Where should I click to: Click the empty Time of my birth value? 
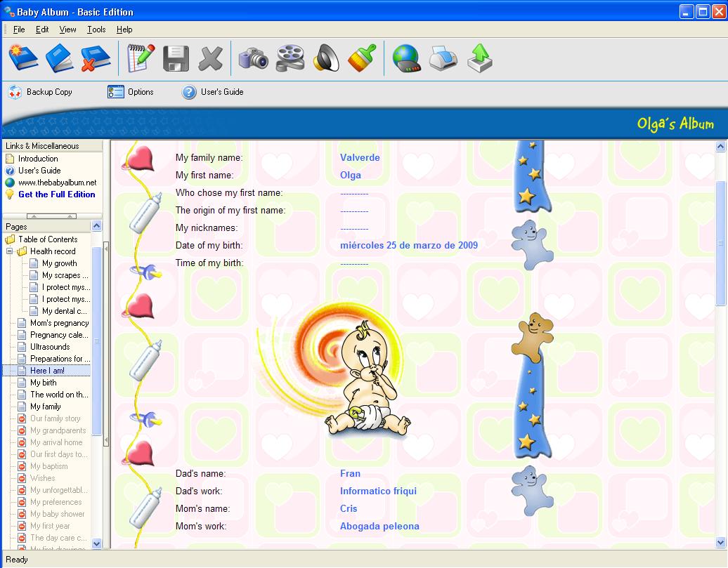[354, 263]
